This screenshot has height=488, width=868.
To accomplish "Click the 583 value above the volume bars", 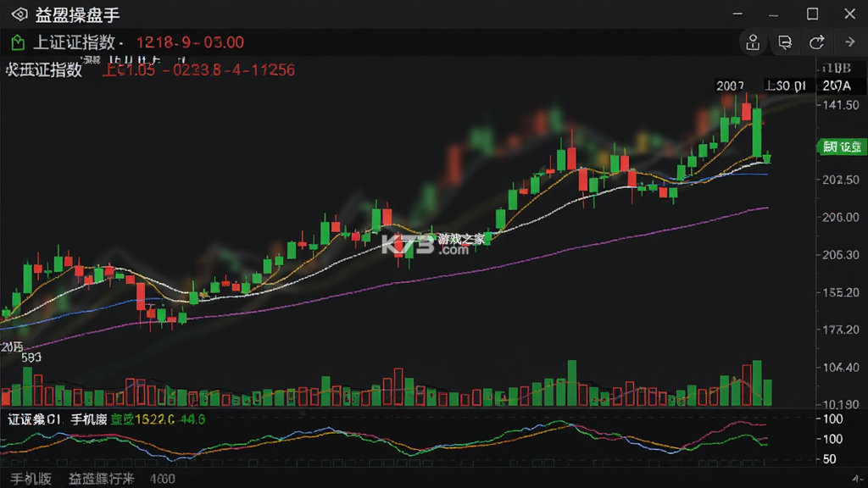I will 31,358.
